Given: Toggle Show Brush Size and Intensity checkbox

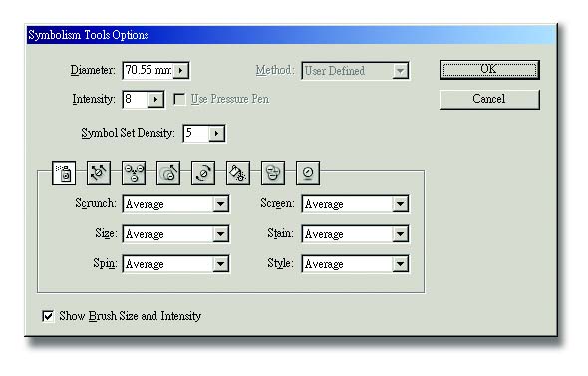Looking at the screenshot, I should [48, 316].
